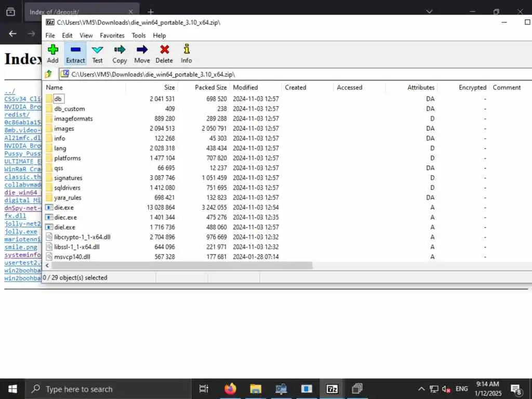532x399 pixels.
Task: Select the db_custom folder row
Action: (x=288, y=109)
